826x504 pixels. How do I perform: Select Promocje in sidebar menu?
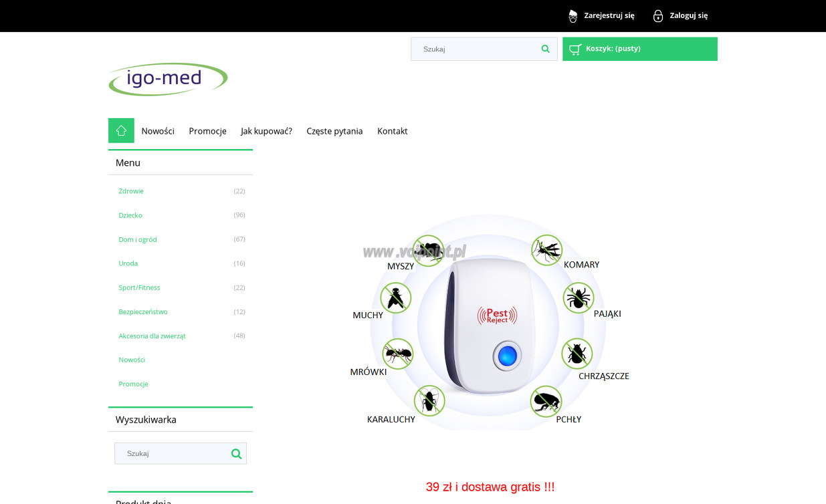tap(133, 384)
